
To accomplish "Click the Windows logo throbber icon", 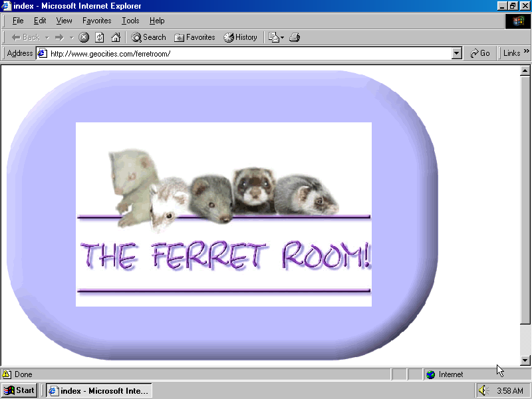I will pos(518,21).
